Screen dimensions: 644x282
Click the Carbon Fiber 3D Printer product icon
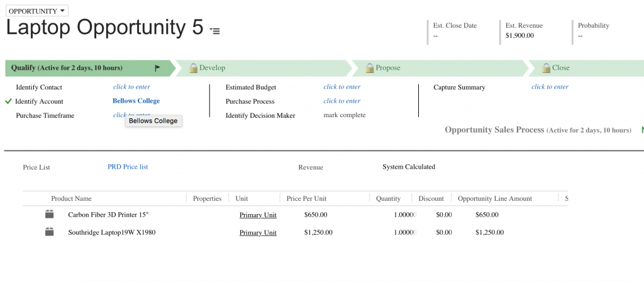tap(50, 215)
